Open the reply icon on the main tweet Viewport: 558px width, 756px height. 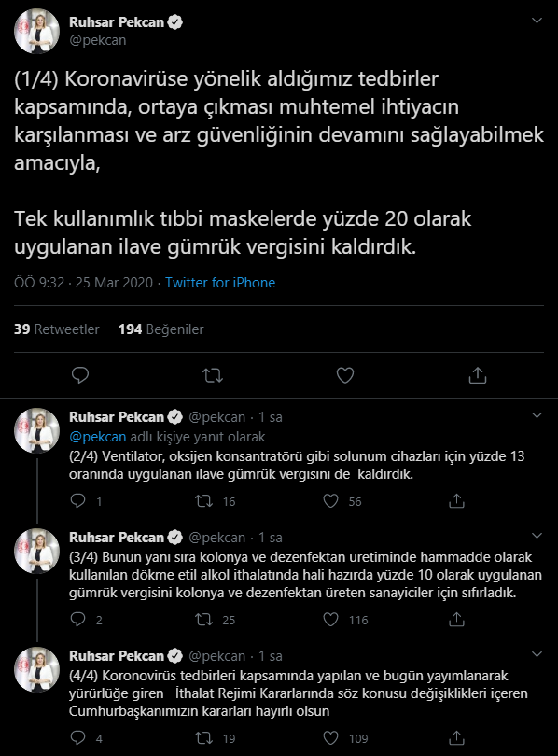79,373
